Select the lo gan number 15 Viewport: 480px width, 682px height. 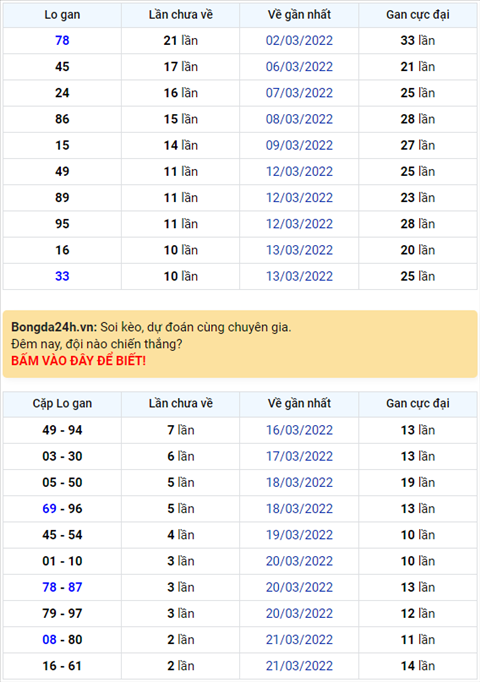tap(62, 145)
